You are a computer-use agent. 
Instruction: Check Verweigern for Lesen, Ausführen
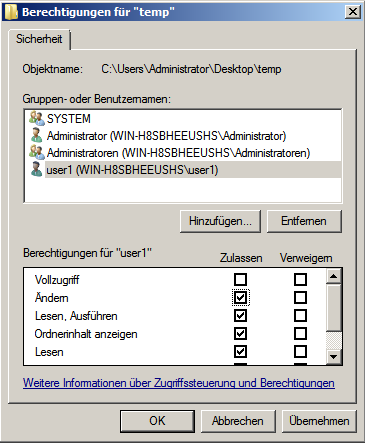pos(300,315)
